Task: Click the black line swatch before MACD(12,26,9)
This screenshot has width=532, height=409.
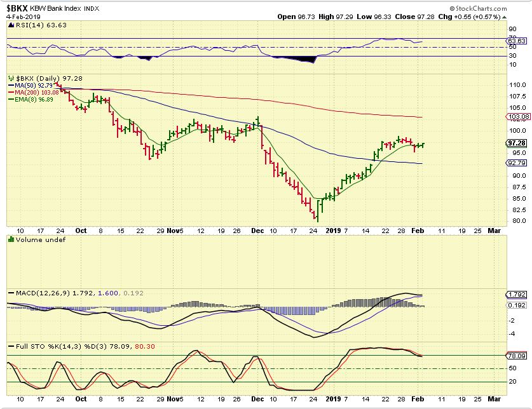Action: [x=11, y=293]
